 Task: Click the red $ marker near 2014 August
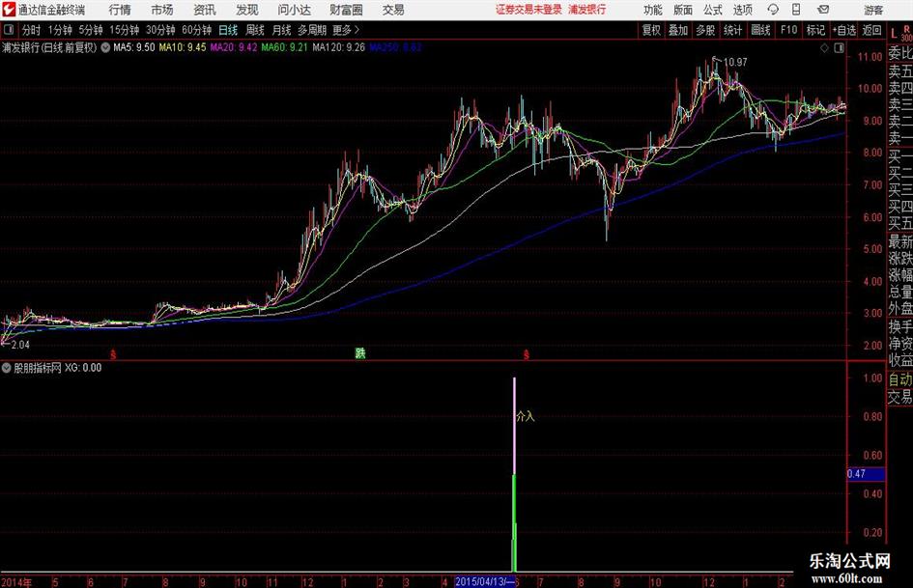114,354
